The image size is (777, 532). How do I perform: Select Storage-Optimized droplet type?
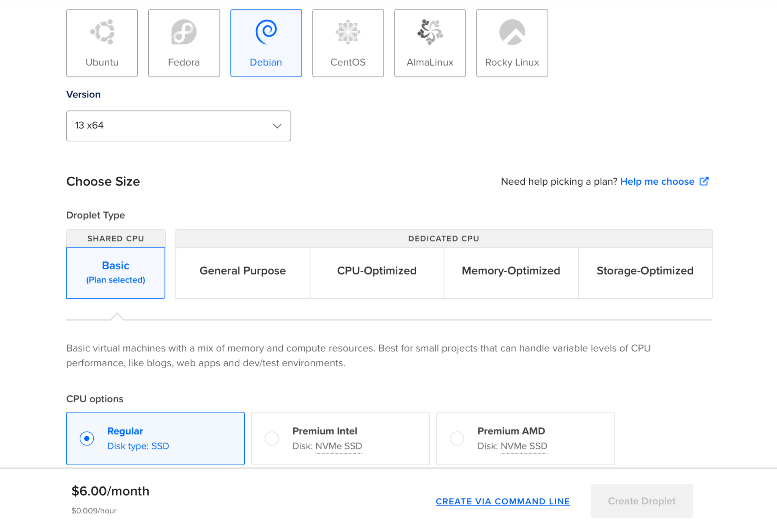(645, 273)
